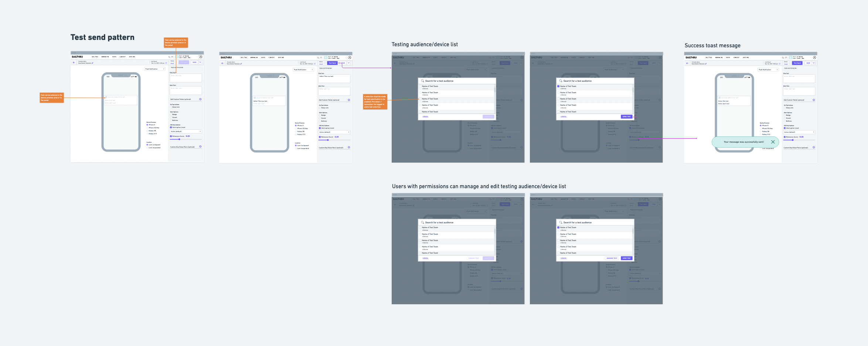
Task: Open Analytics nav item in success toast mockup
Action: tap(708, 58)
